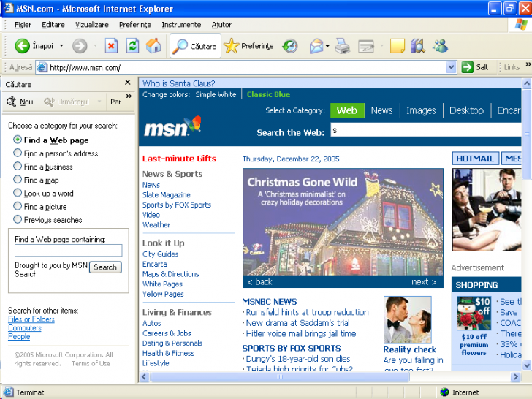Close the Căutare search pane

(128, 82)
